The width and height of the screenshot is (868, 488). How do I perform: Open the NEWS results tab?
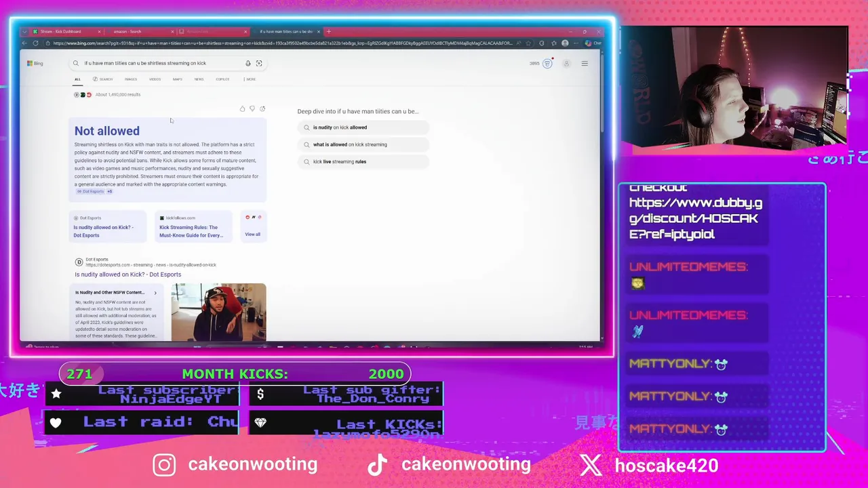tap(199, 79)
